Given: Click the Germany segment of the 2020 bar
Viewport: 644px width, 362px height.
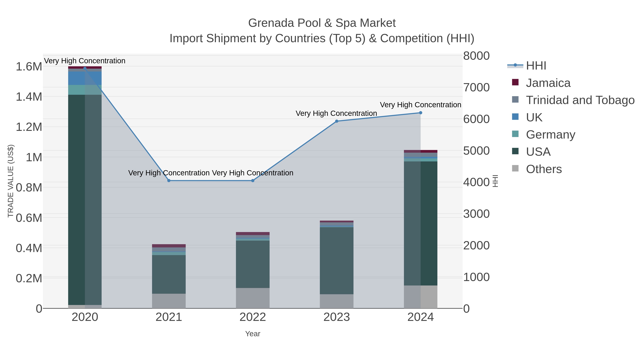Looking at the screenshot, I should 85,90.
